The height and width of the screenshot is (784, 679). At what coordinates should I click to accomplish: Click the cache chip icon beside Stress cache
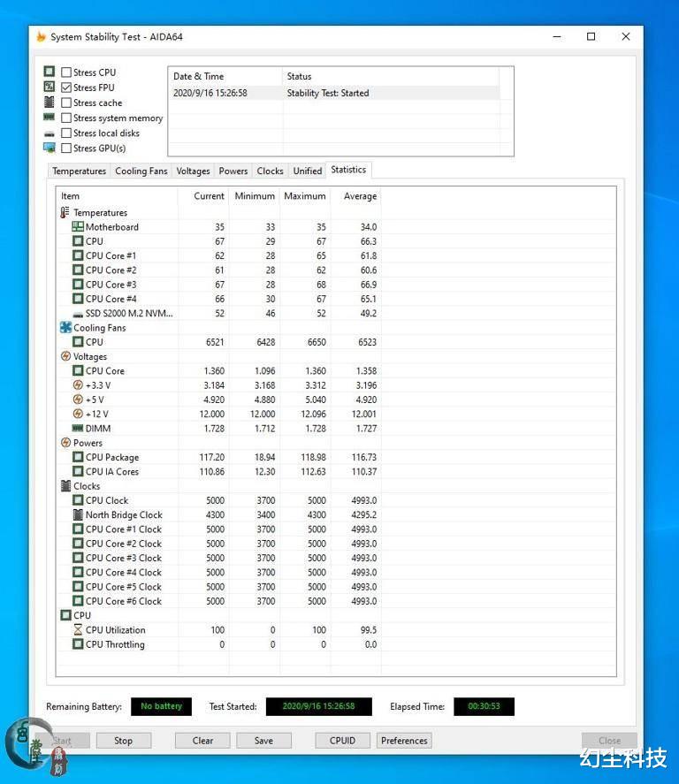pyautogui.click(x=49, y=102)
